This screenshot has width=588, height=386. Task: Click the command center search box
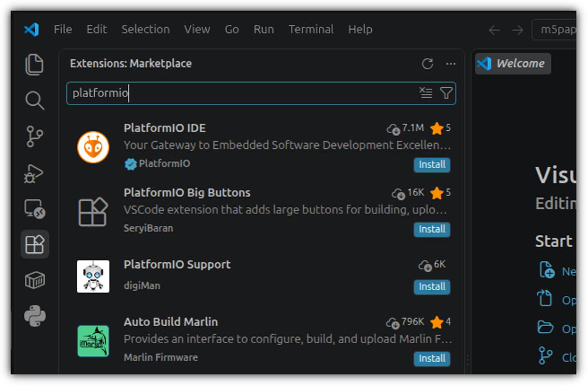pyautogui.click(x=554, y=30)
